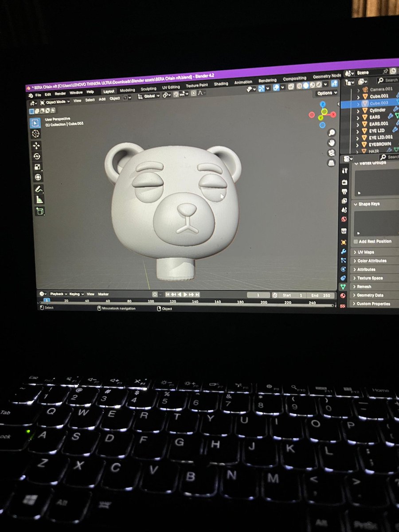399x532 pixels.
Task: Open the Scene properties tab
Action: 344,210
